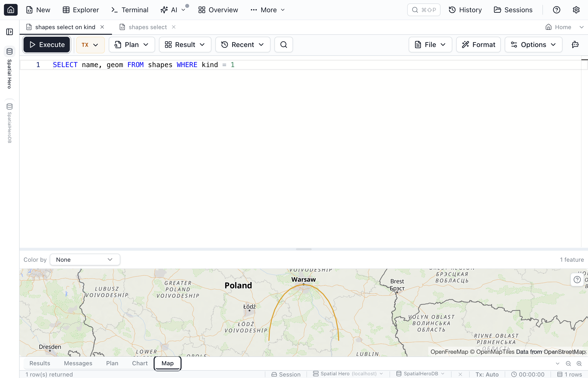The height and width of the screenshot is (378, 588).
Task: Open the AI menu
Action: tap(173, 10)
